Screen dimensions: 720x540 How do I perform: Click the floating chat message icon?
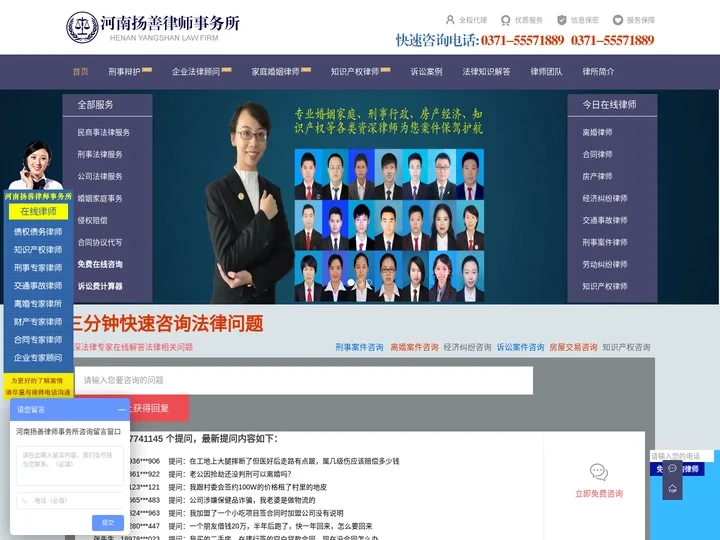tap(672, 468)
